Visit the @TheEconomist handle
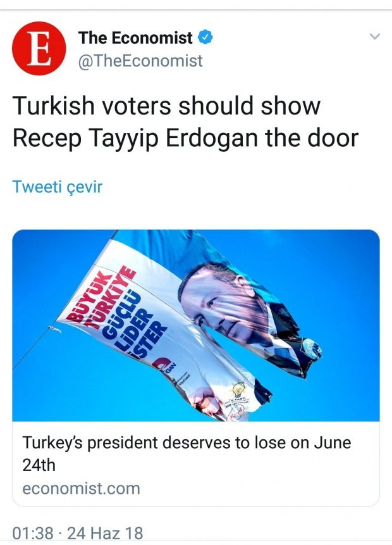Image resolution: width=392 pixels, height=545 pixels. 140,61
